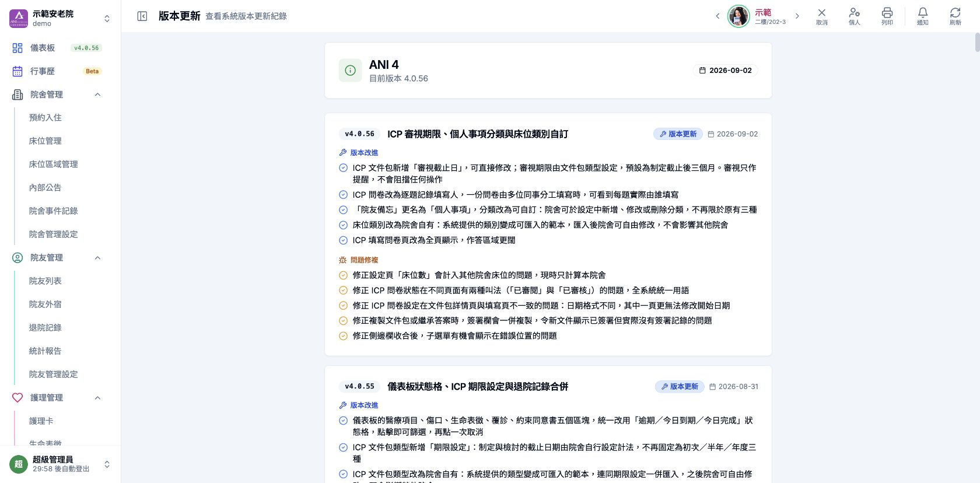
Task: Select 床位區域管理 in the sidebar
Action: 54,164
